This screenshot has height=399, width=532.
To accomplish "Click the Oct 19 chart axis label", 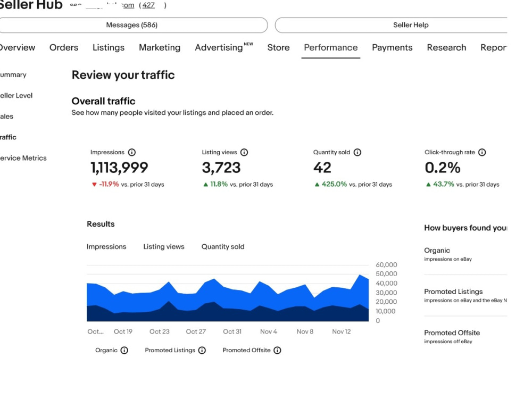I will tap(123, 331).
